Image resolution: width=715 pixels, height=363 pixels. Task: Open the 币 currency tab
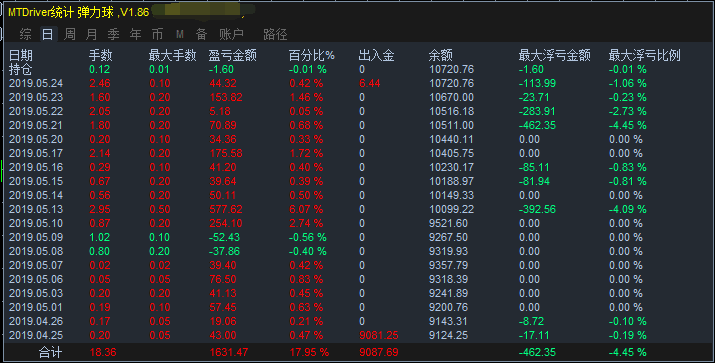click(x=157, y=34)
